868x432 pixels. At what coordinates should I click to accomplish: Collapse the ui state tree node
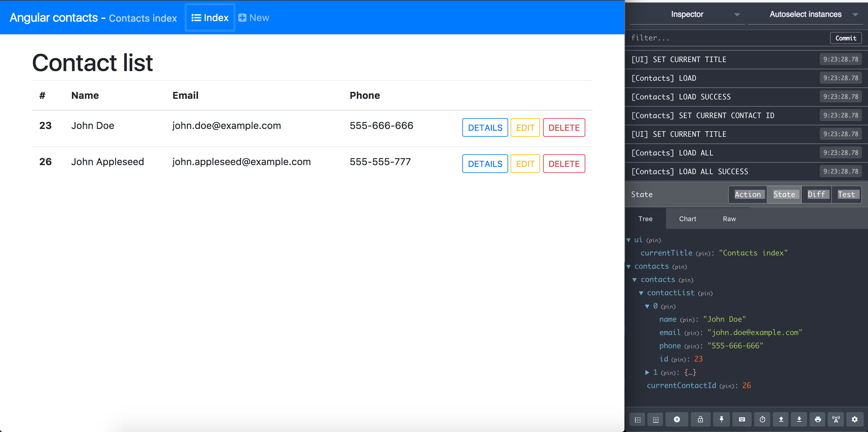628,240
